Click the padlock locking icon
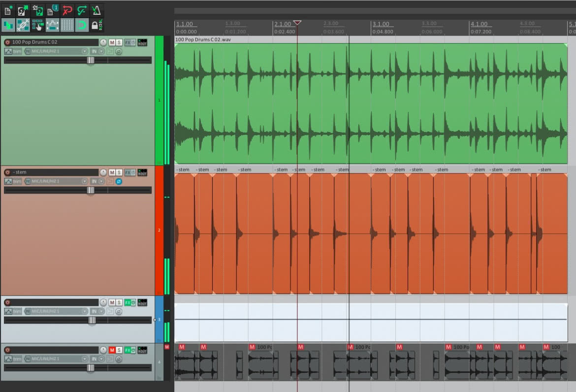 (x=96, y=25)
